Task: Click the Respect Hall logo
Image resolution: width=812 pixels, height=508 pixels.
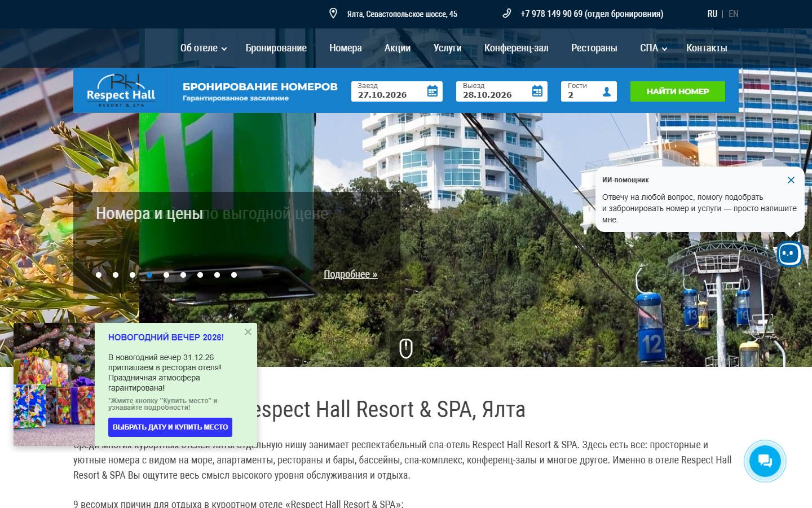Action: (x=121, y=90)
